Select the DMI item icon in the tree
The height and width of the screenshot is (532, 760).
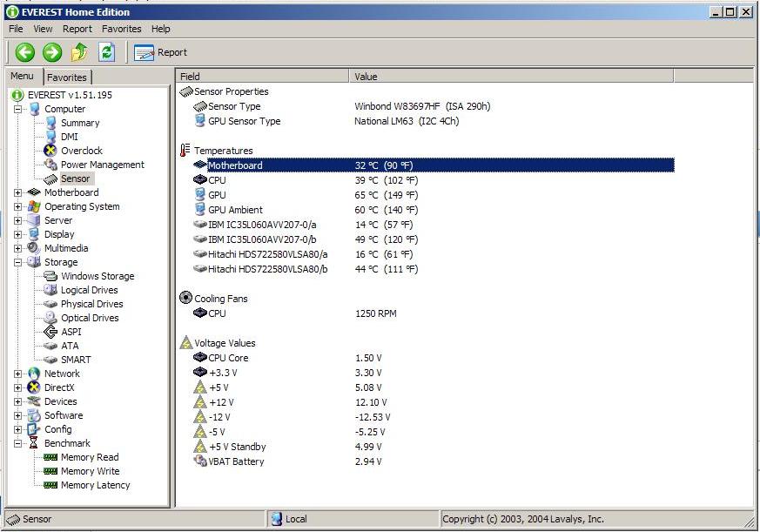click(50, 137)
